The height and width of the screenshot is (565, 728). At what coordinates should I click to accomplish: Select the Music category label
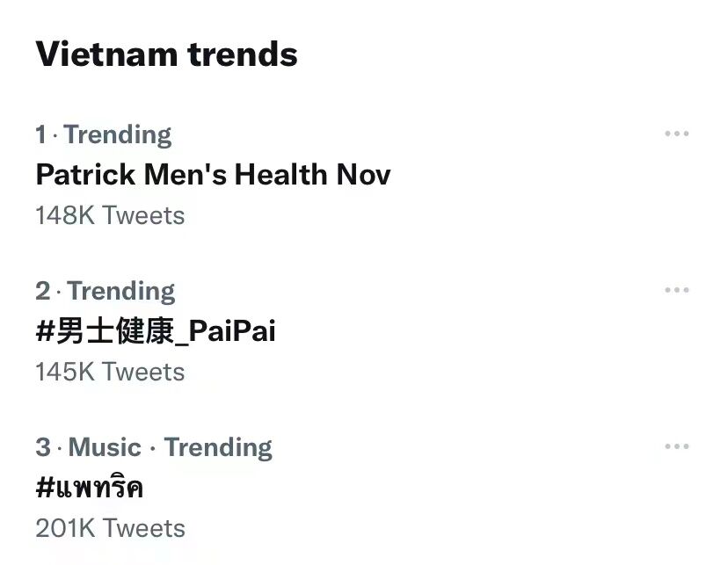pyautogui.click(x=105, y=447)
